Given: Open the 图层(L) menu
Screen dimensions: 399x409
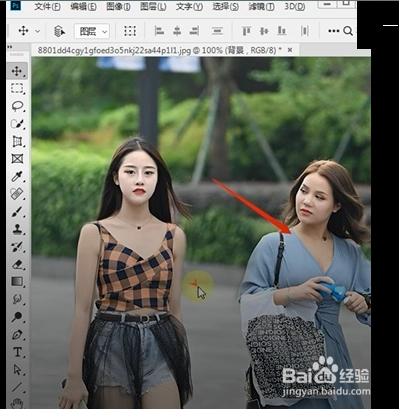Looking at the screenshot, I should tap(153, 7).
